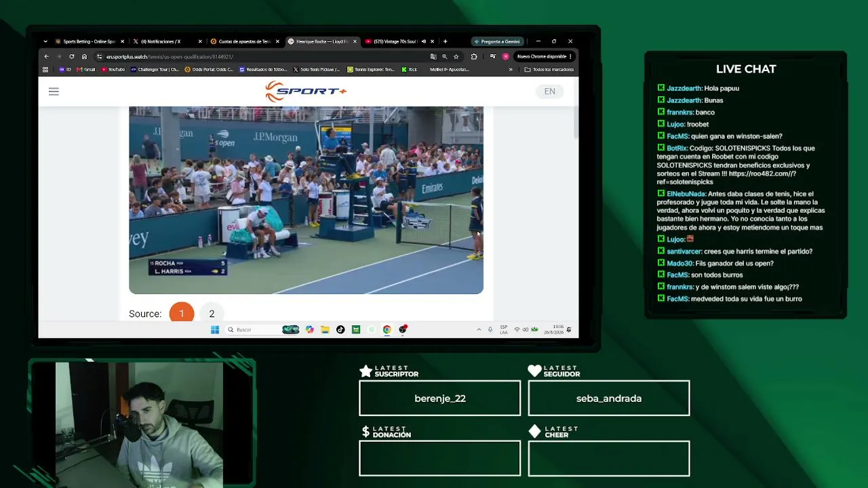Click the microphone tray icon
Image resolution: width=868 pixels, height=488 pixels.
tap(490, 329)
